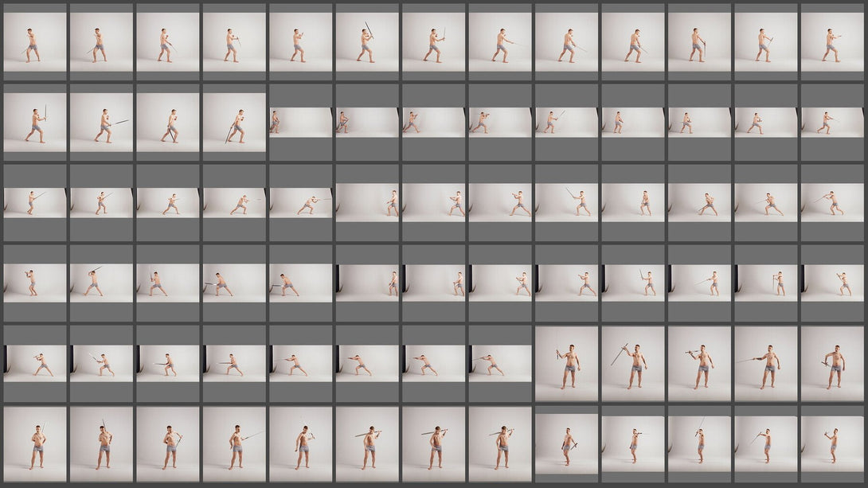Open the fifth thumbnail in the third row

[300, 202]
